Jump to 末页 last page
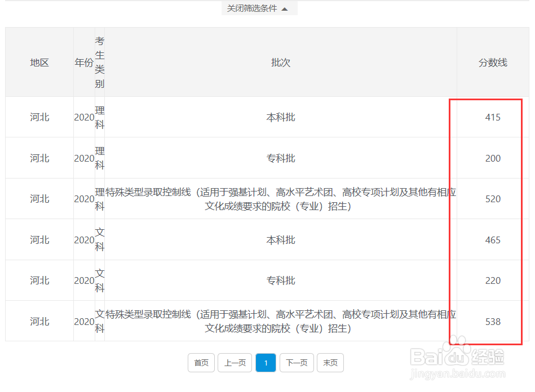The image size is (535, 392). pyautogui.click(x=330, y=363)
